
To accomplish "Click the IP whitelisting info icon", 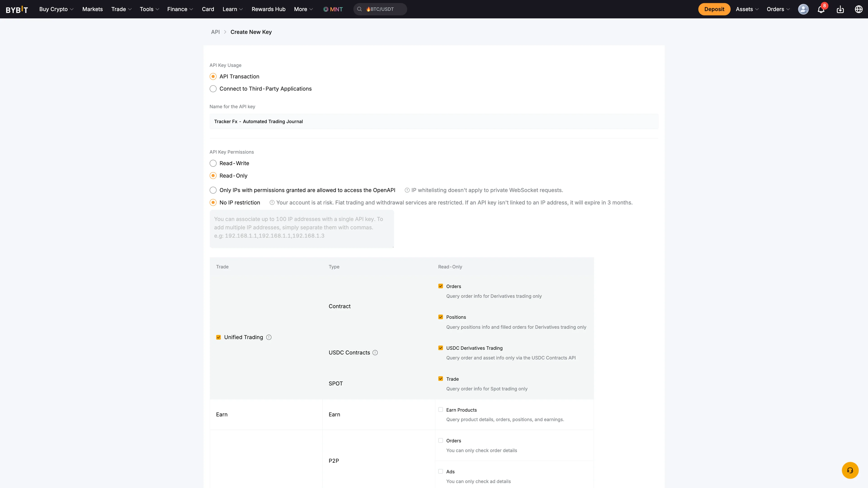I will pyautogui.click(x=407, y=190).
